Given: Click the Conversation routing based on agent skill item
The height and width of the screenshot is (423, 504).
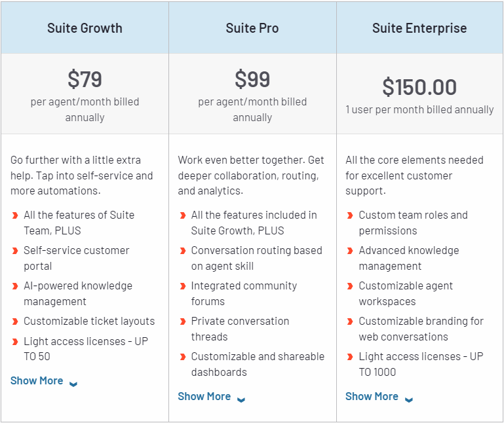Looking at the screenshot, I should pyautogui.click(x=256, y=258).
